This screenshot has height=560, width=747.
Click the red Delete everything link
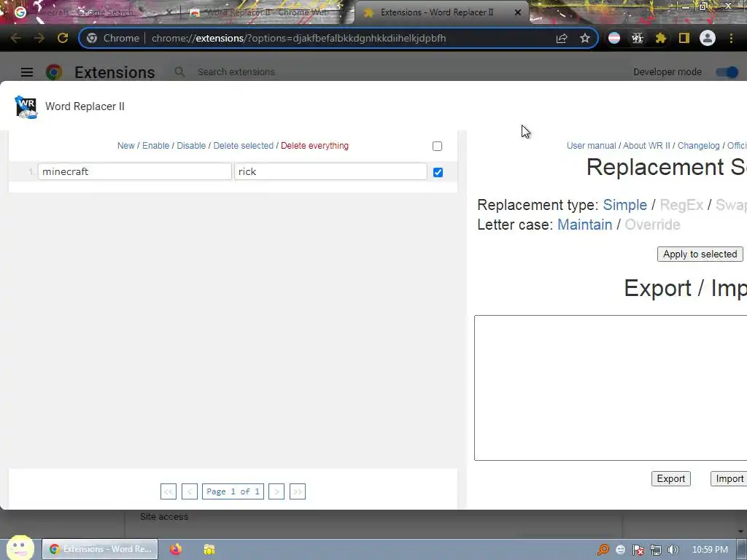pyautogui.click(x=314, y=146)
